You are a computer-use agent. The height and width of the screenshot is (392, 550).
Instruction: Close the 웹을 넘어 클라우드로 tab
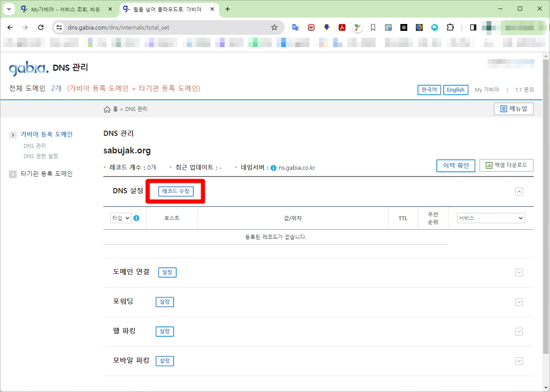212,9
